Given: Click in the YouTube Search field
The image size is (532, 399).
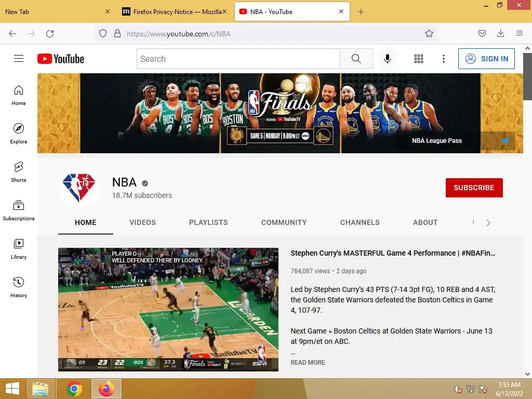Looking at the screenshot, I should tap(238, 59).
